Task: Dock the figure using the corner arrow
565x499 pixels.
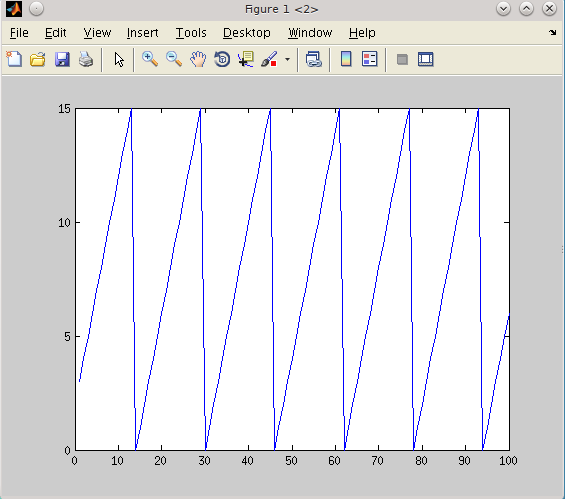Action: pos(553,32)
